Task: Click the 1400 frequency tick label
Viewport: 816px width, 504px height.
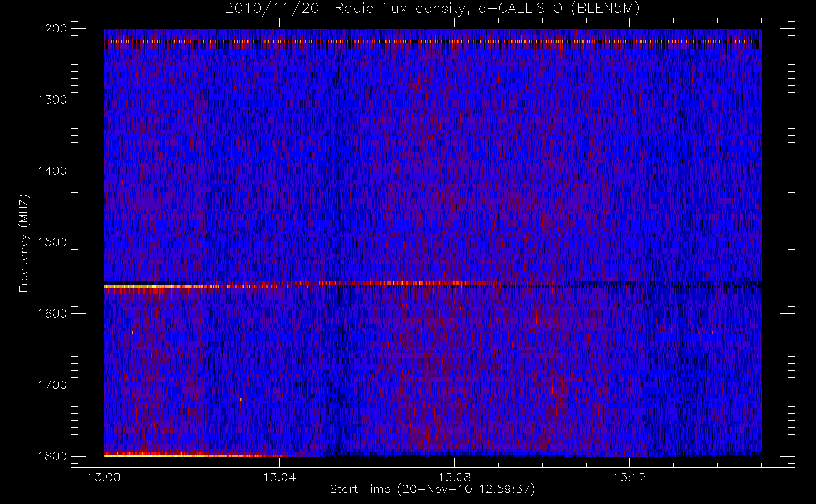Action: click(x=52, y=171)
